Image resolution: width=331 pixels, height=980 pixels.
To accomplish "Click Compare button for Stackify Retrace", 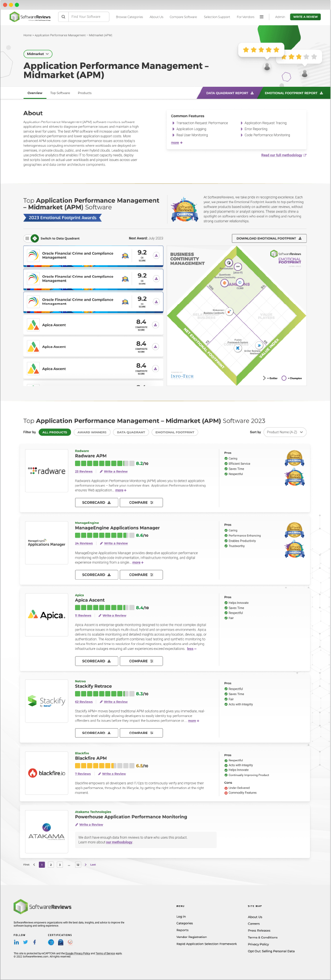I will [x=141, y=733].
